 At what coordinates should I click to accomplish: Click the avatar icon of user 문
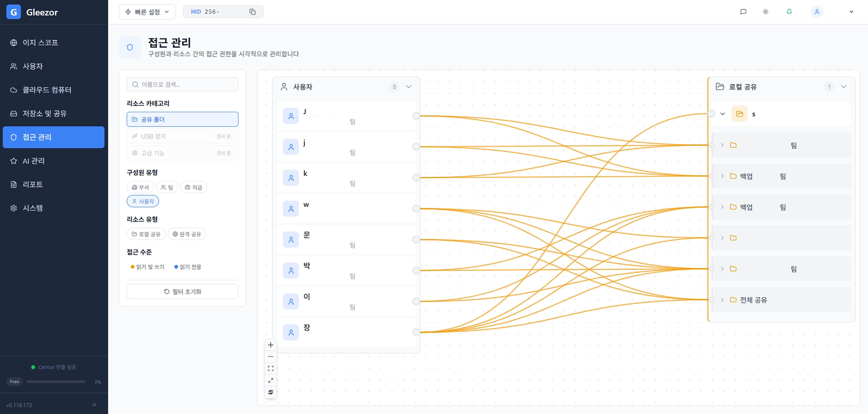point(291,240)
